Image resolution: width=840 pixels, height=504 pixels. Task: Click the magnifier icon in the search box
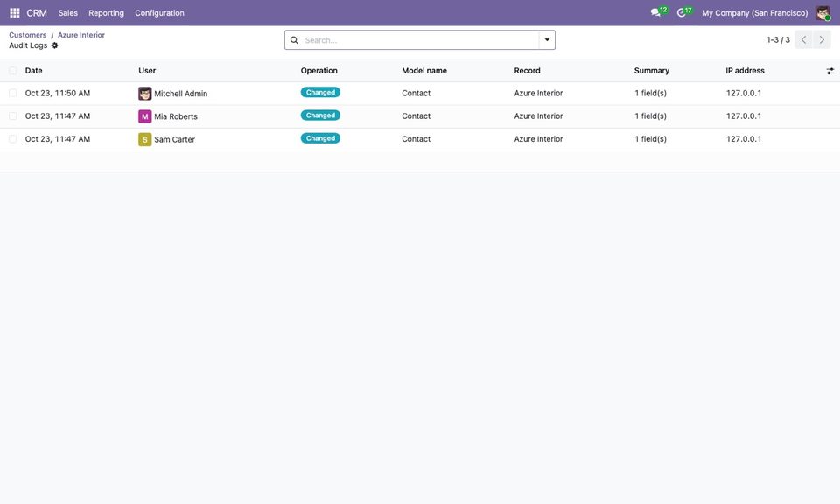pyautogui.click(x=294, y=40)
